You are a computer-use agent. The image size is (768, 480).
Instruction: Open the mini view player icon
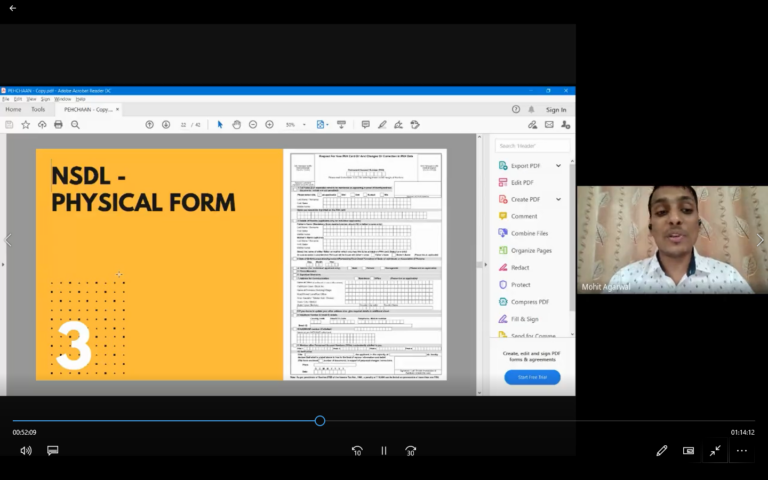(x=688, y=451)
